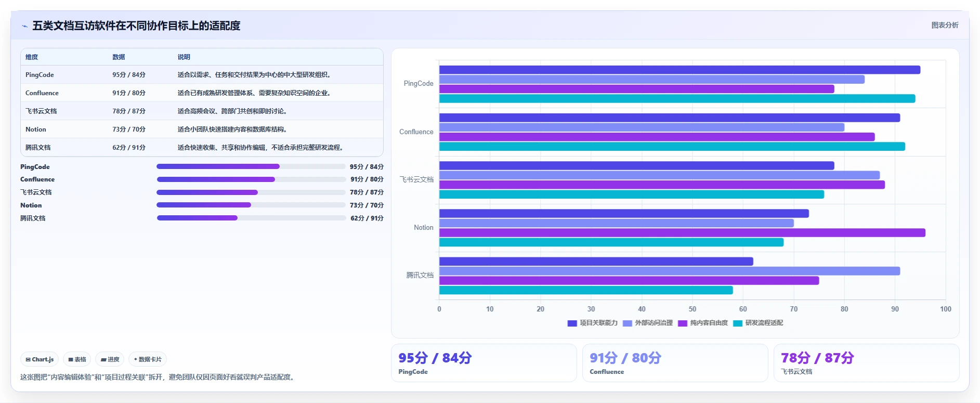The height and width of the screenshot is (403, 980).
Task: Click the small blue icon beside the title
Action: pyautogui.click(x=24, y=26)
